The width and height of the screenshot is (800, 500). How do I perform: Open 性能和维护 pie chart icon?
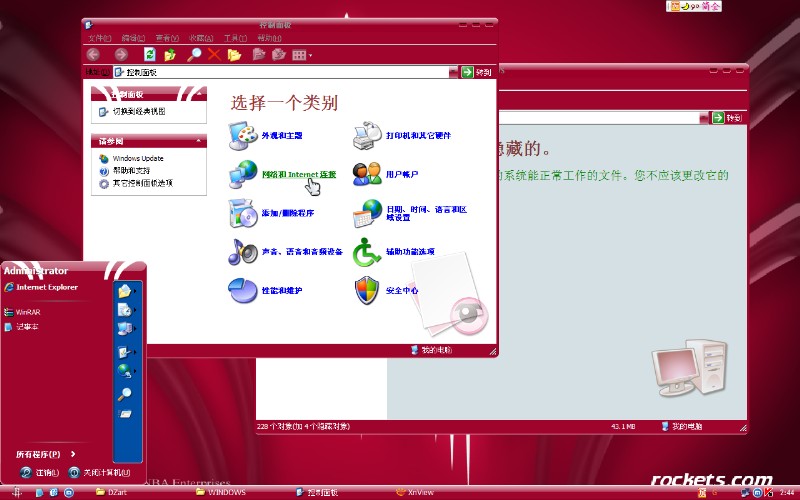243,290
